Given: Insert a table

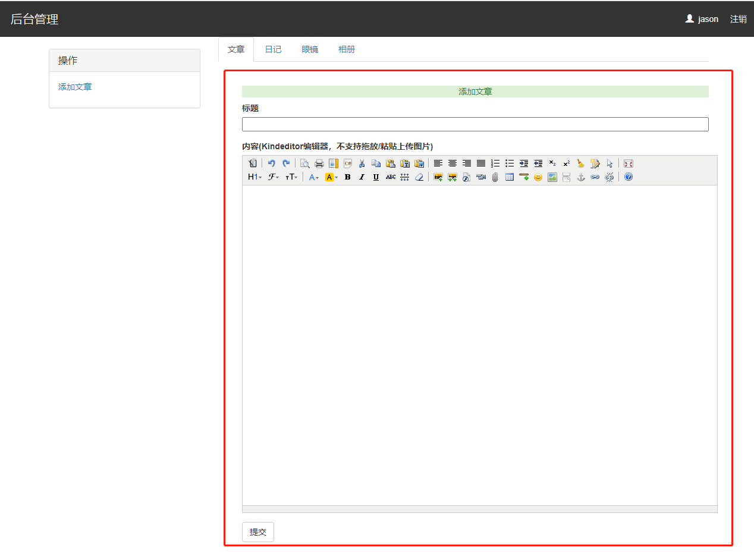Looking at the screenshot, I should tap(510, 177).
